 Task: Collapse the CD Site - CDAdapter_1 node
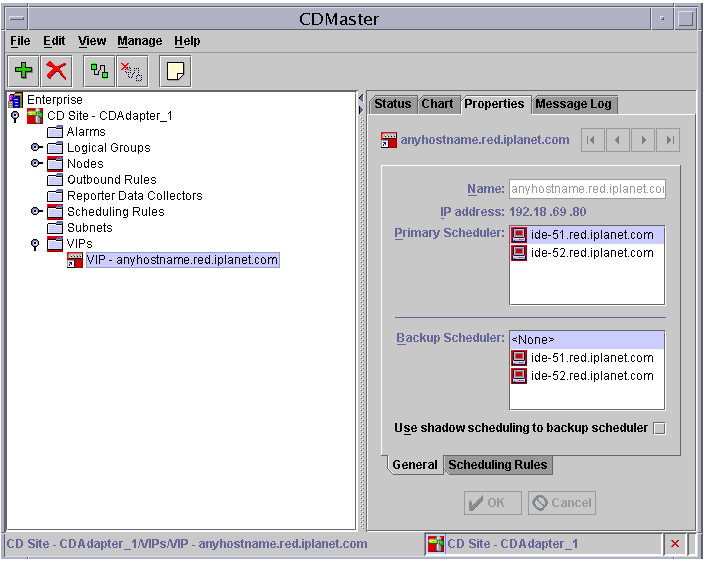click(x=16, y=116)
